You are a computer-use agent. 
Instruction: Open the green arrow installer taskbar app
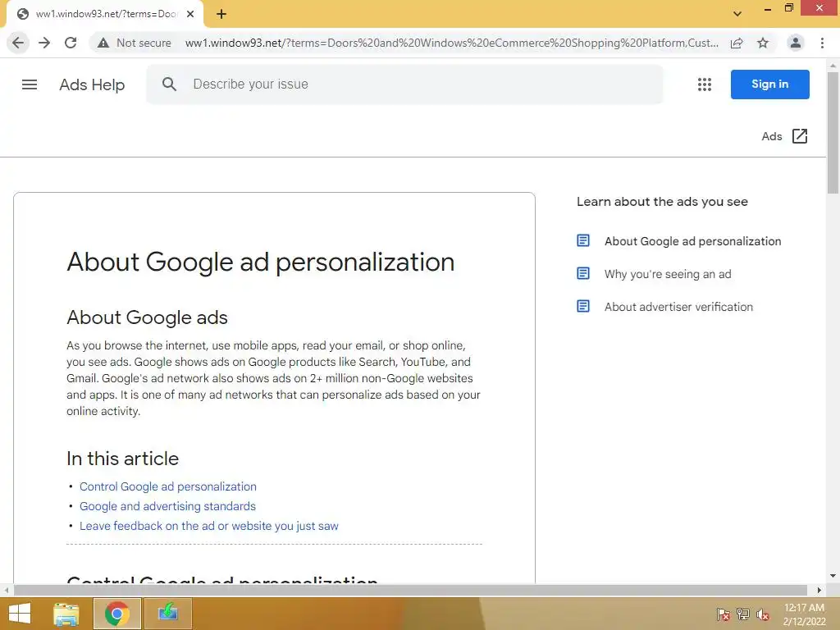click(167, 614)
